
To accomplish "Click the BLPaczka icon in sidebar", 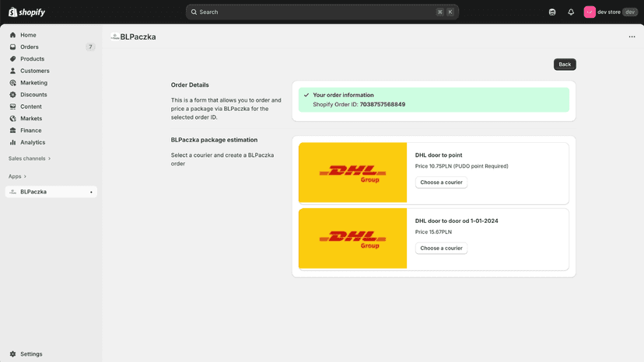I will click(x=12, y=192).
